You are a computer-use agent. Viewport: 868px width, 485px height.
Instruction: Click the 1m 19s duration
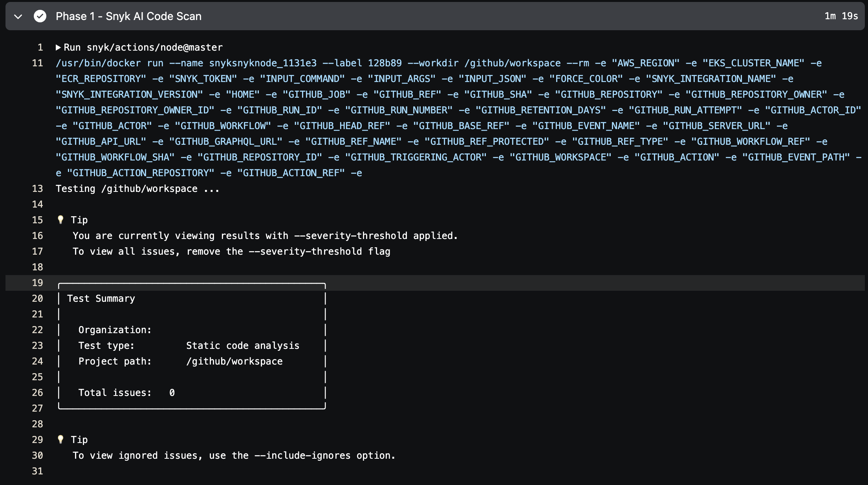pos(841,16)
